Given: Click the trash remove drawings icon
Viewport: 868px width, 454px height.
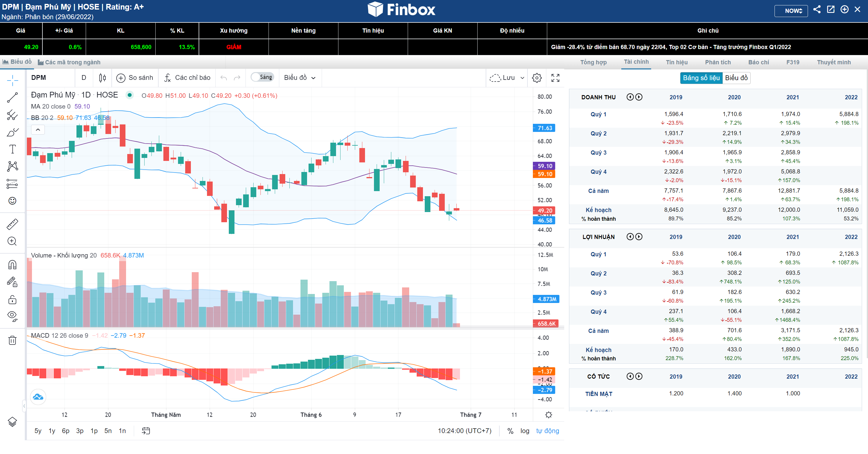Looking at the screenshot, I should point(13,340).
